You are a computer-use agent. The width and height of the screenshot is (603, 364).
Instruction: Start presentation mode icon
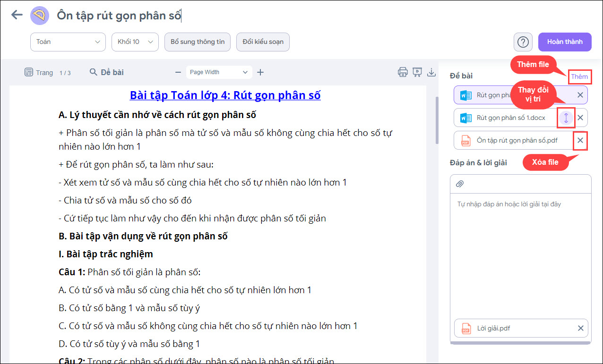click(x=417, y=72)
